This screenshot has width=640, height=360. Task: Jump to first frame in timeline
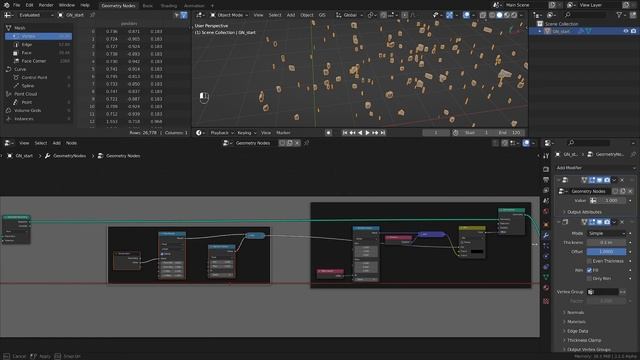coord(345,133)
